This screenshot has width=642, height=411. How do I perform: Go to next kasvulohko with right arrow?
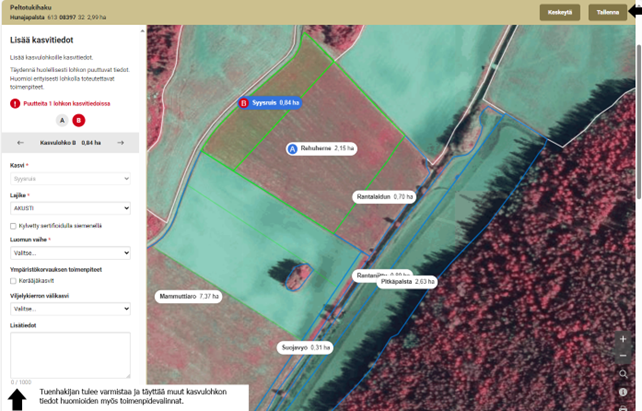click(x=120, y=143)
